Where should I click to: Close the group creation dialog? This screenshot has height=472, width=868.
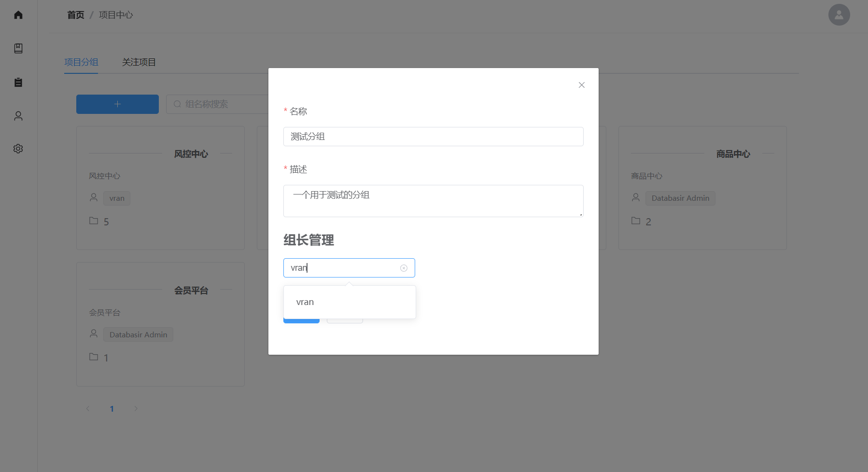point(581,85)
